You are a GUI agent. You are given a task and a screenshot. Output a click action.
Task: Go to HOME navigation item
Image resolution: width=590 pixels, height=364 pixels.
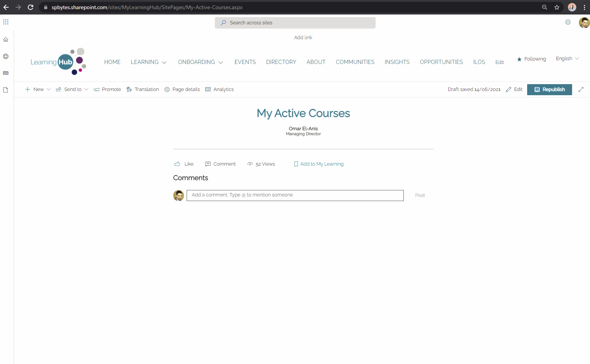[112, 62]
